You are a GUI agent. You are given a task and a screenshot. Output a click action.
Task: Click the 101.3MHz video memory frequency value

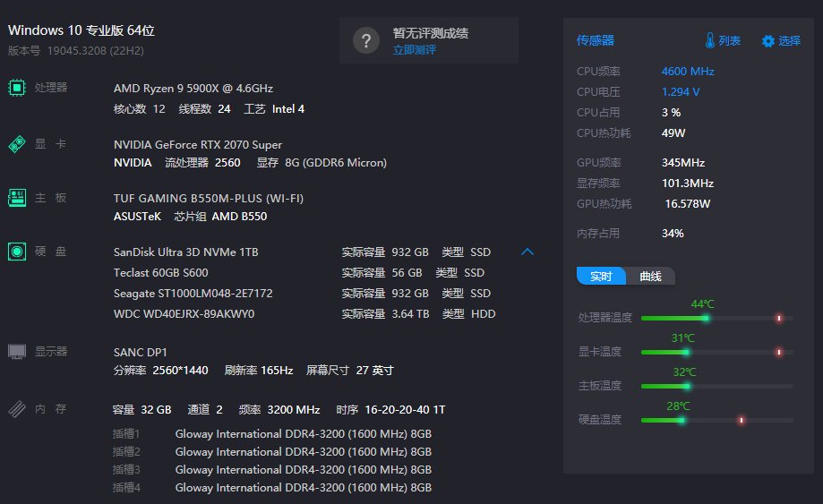coord(688,183)
